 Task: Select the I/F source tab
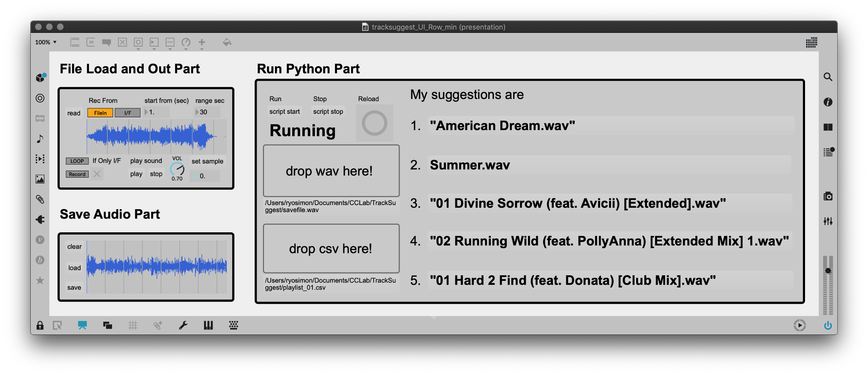tap(128, 113)
